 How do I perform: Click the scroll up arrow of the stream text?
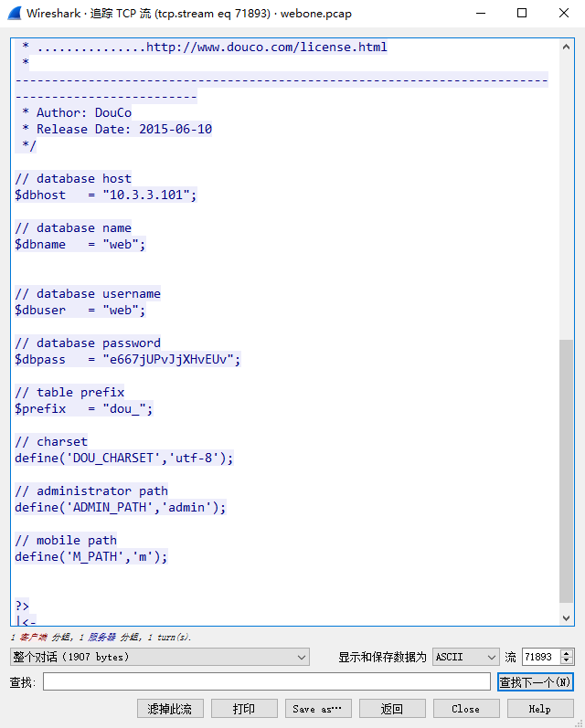pyautogui.click(x=566, y=47)
